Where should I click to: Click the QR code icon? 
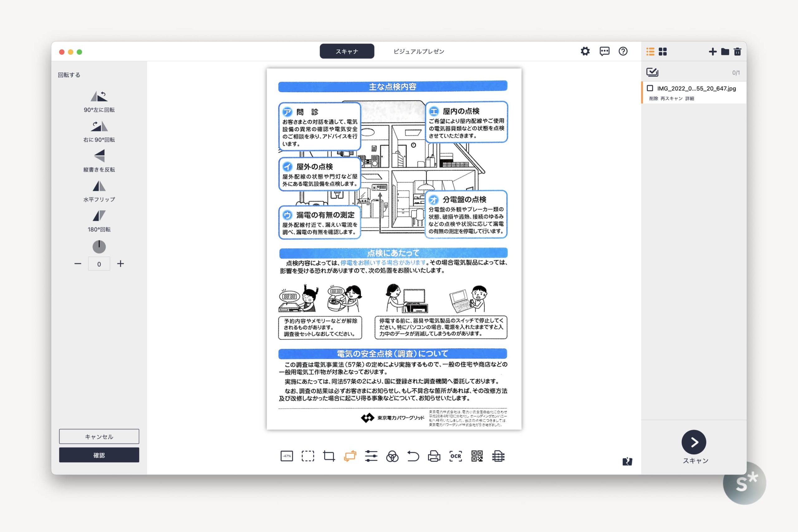click(477, 456)
